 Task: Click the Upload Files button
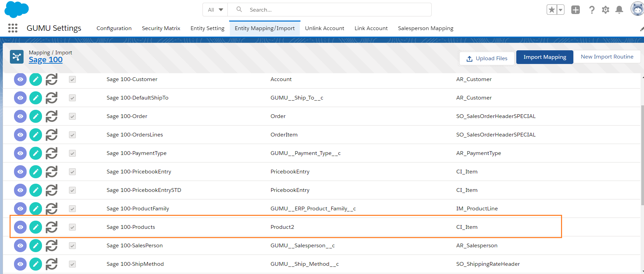coord(487,58)
